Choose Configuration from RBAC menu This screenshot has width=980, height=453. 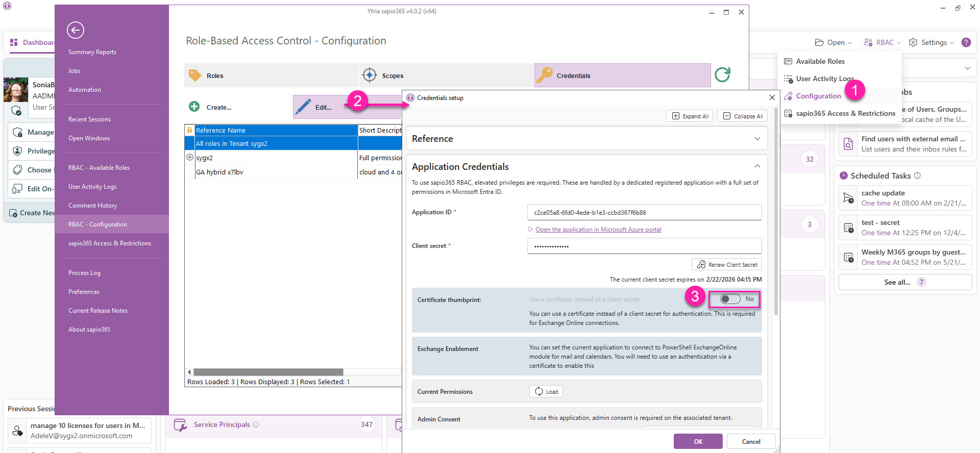[818, 96]
